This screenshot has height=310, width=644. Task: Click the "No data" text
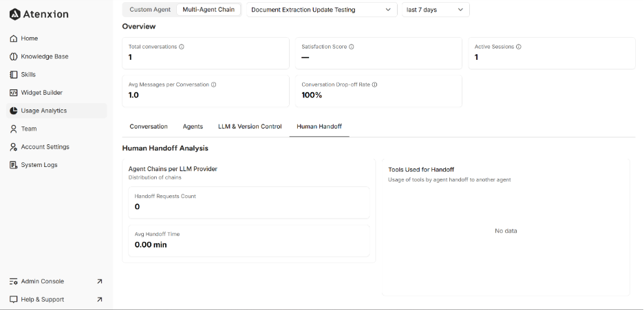506,231
